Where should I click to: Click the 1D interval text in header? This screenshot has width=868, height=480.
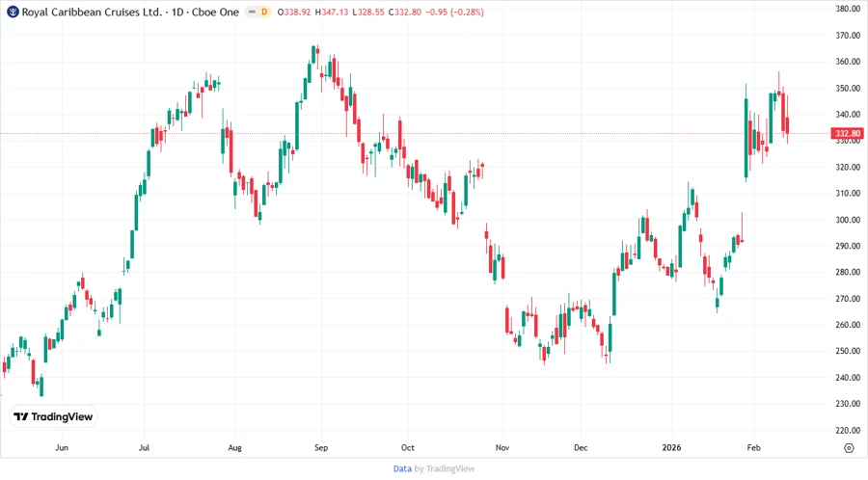[x=177, y=12]
